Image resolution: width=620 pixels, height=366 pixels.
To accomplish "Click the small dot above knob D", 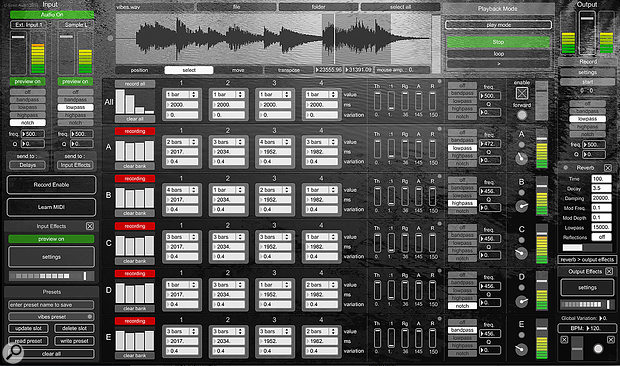I will [522, 287].
